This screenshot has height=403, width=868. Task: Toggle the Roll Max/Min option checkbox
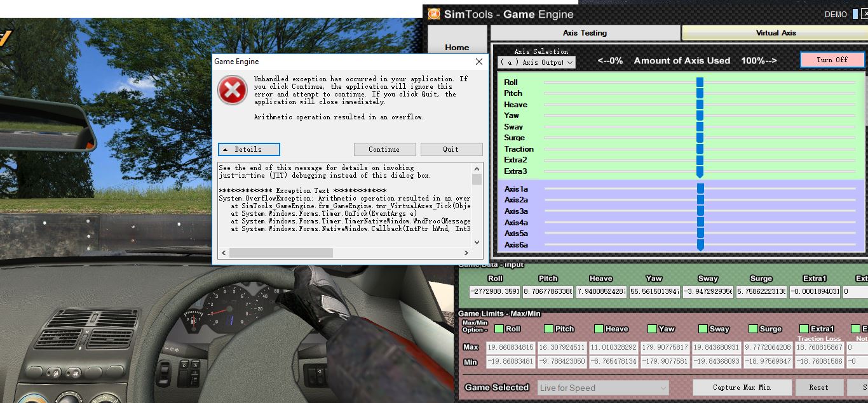[x=499, y=329]
